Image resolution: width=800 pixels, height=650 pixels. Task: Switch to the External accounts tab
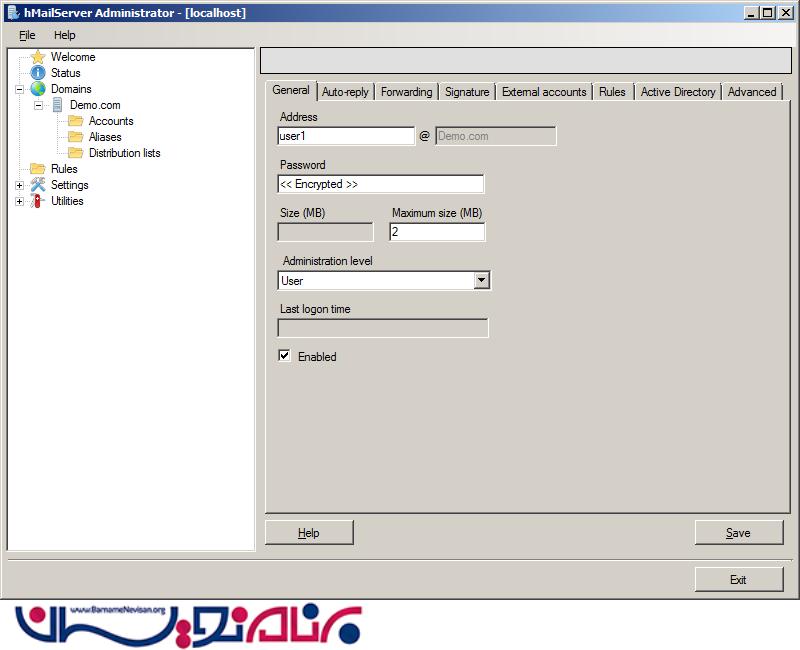[x=544, y=92]
